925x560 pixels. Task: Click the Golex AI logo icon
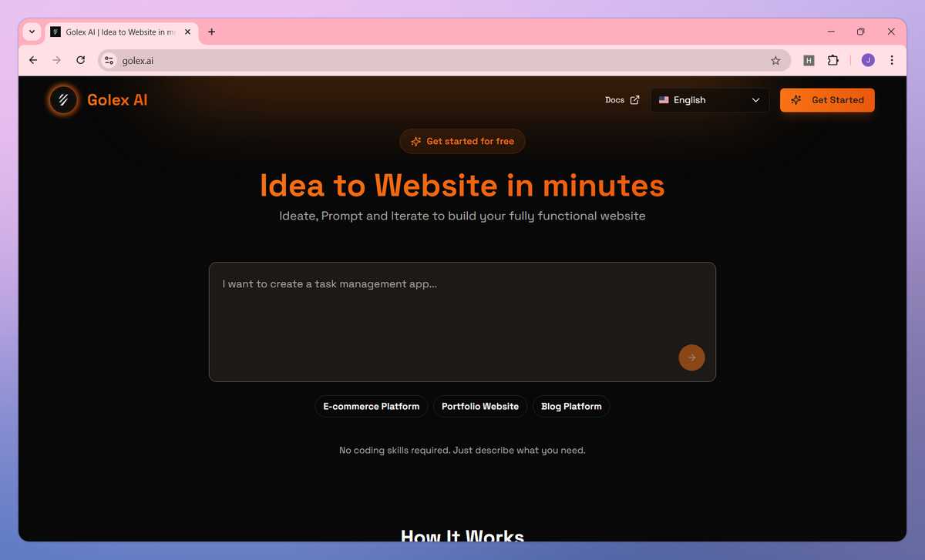pyautogui.click(x=63, y=99)
